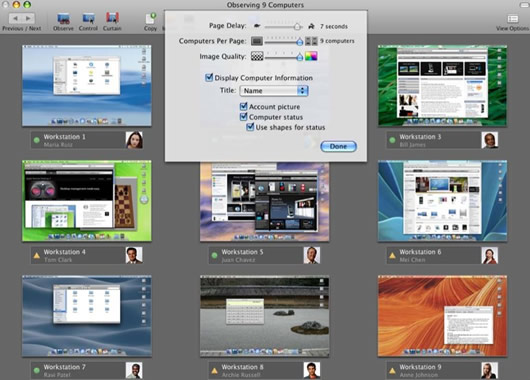Viewport: 530px width, 380px height.
Task: Disable Use shapes for status
Action: point(250,127)
